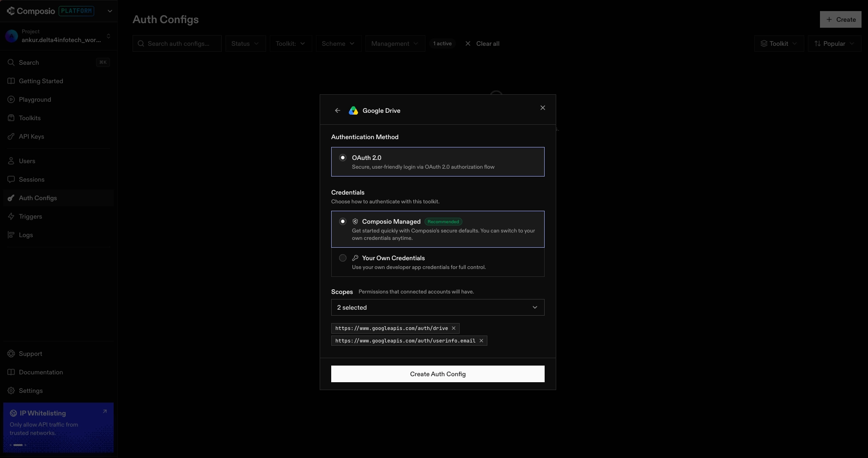Click the Auth Configs page heading
This screenshot has height=458, width=868.
click(x=165, y=19)
